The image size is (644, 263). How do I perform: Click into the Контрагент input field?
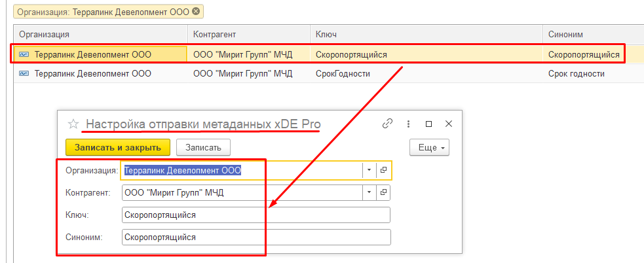242,192
